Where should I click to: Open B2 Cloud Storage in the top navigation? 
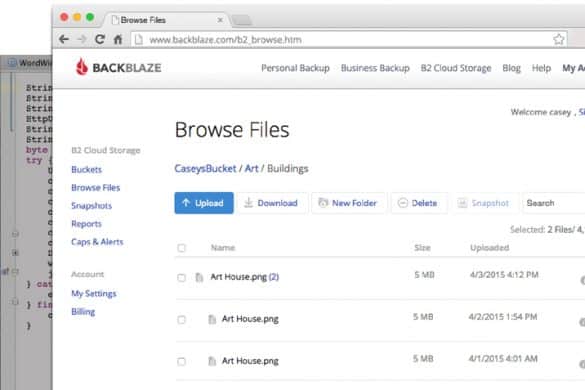[x=456, y=68]
